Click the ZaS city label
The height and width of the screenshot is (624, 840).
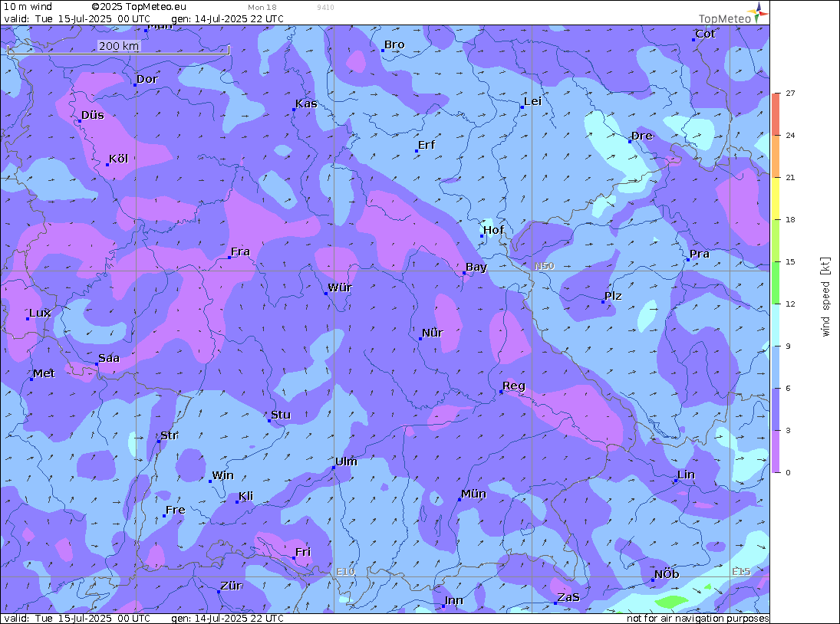pos(568,597)
